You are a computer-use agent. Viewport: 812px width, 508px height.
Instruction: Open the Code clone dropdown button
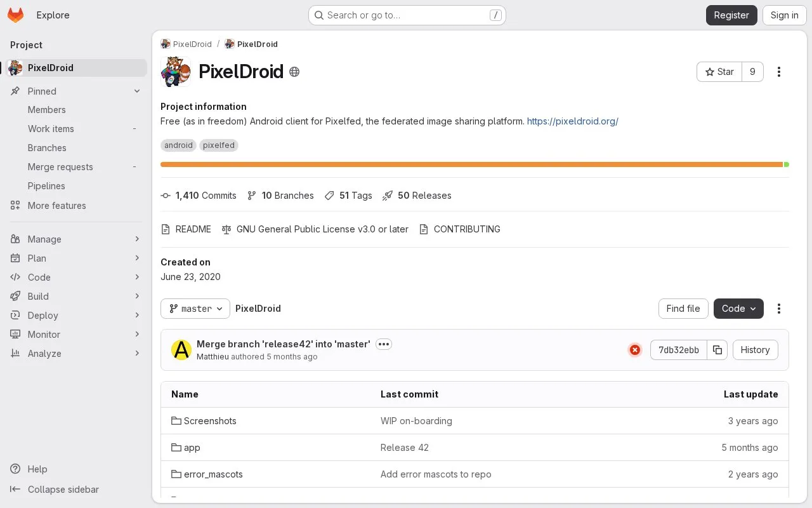pyautogui.click(x=738, y=309)
